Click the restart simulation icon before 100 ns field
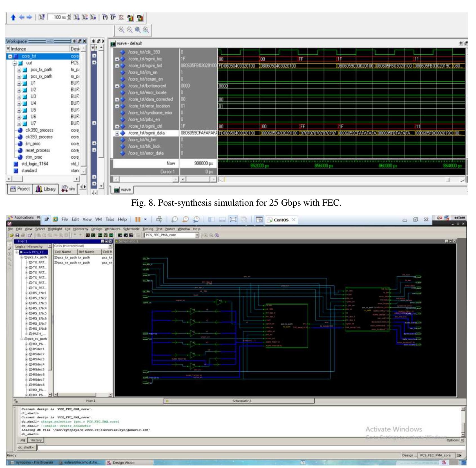 [42, 17]
